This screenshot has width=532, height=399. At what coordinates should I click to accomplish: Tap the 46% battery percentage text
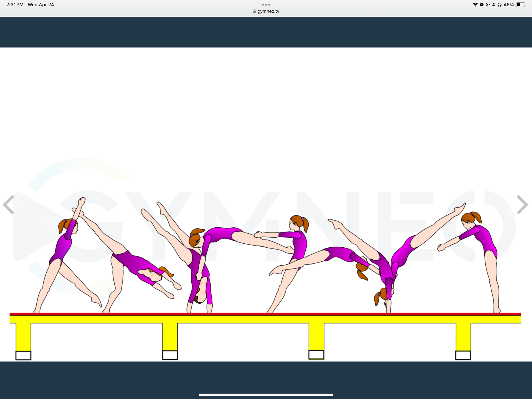coord(509,4)
